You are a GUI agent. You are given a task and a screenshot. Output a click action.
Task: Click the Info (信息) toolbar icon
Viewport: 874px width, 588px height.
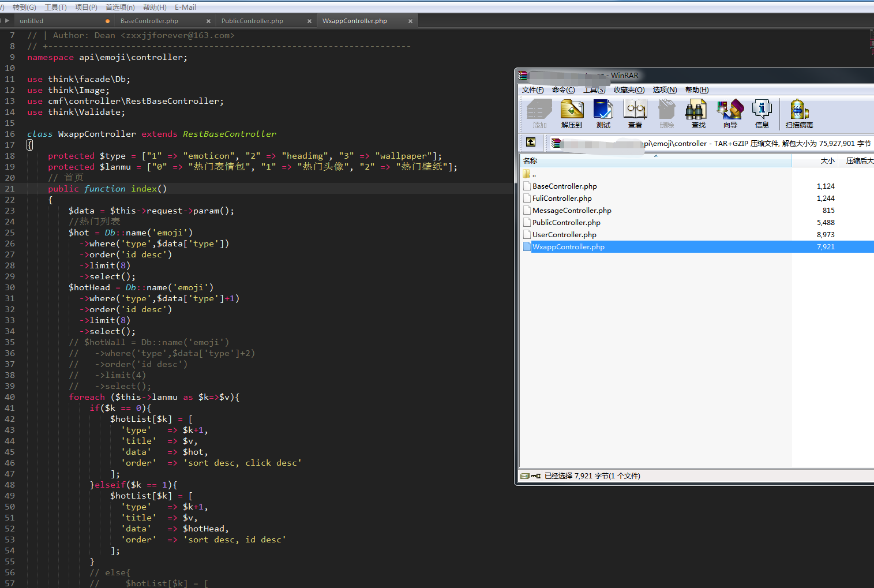(762, 114)
